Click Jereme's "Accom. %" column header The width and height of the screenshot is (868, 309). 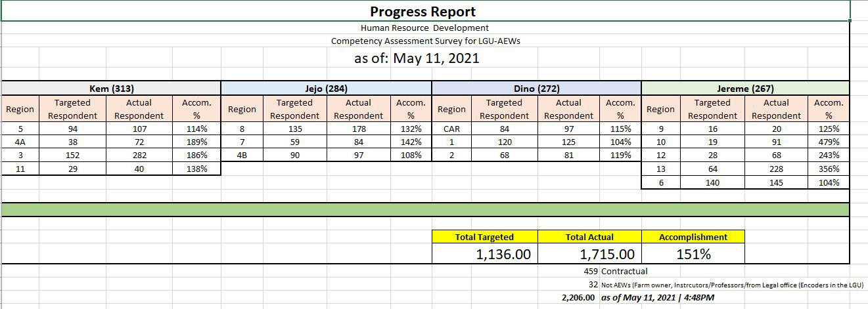[829, 109]
